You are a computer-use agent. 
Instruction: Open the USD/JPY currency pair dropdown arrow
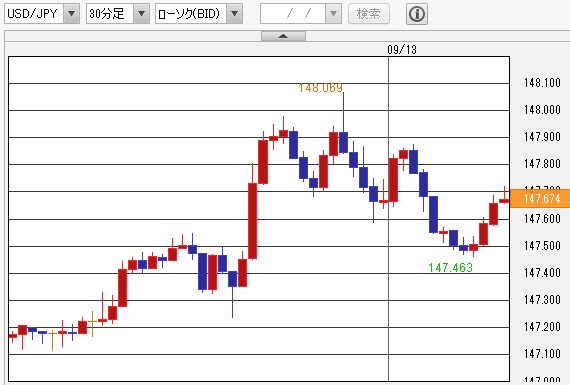[72, 14]
